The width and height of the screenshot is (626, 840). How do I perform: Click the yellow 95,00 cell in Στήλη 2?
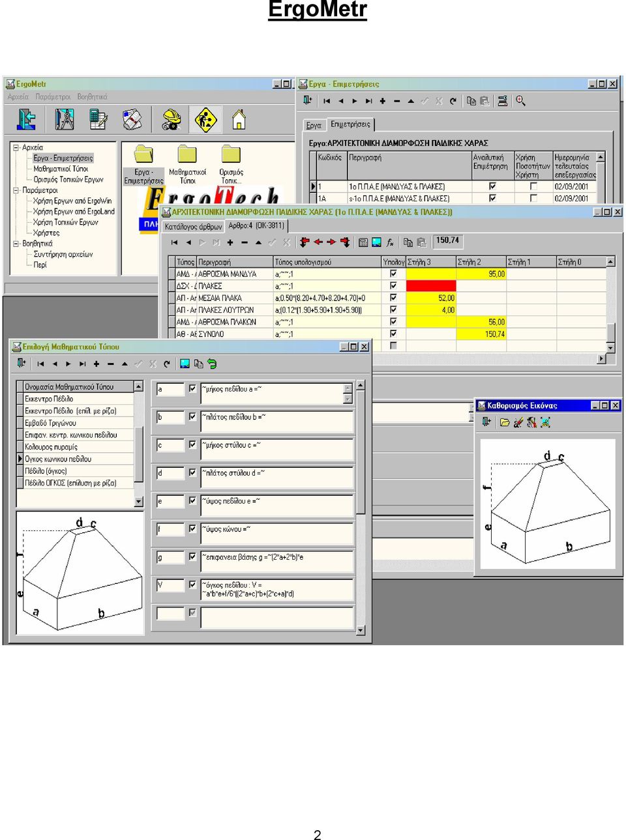coord(481,274)
